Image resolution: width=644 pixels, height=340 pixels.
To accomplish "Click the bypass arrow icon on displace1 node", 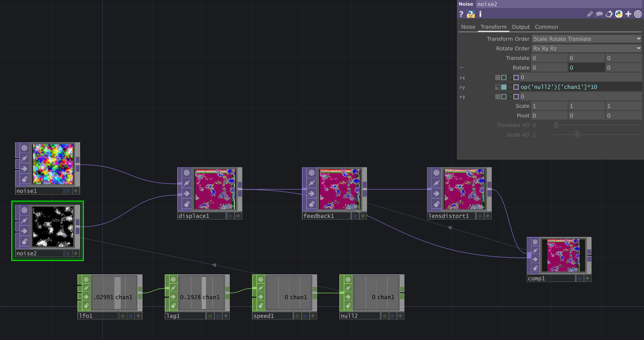I will [x=187, y=194].
